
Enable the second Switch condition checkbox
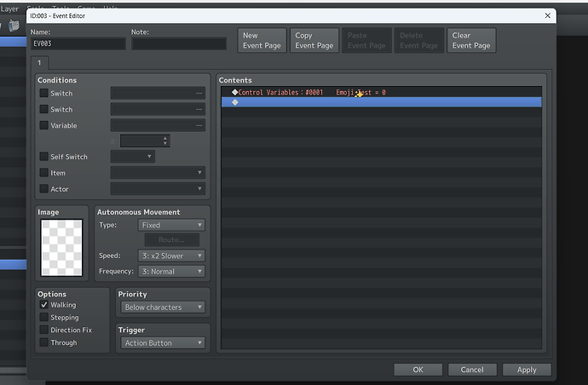pyautogui.click(x=43, y=109)
